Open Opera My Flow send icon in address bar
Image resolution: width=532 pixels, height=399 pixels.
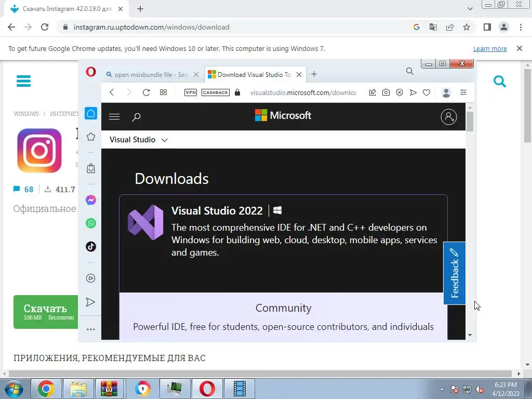(x=413, y=92)
